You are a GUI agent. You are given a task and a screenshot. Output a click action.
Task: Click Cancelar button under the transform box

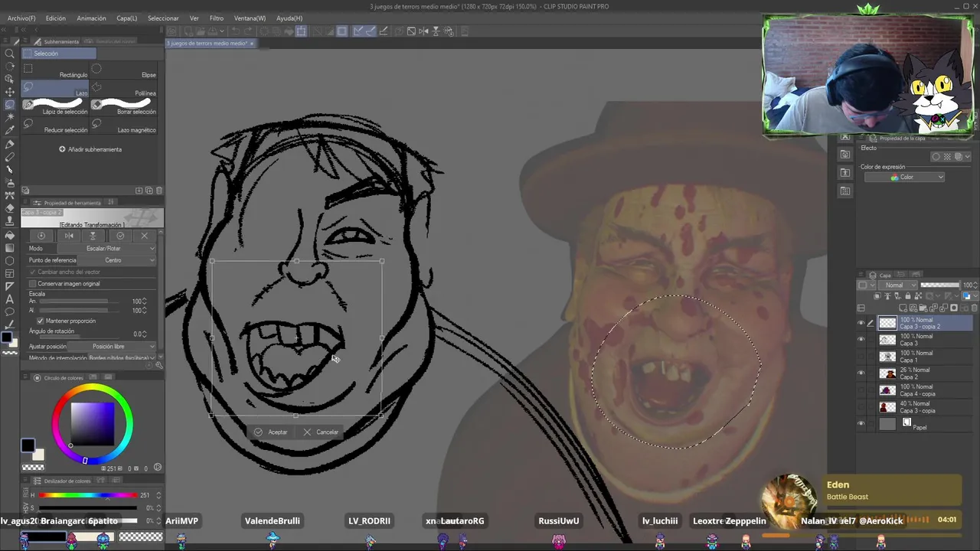[321, 432]
